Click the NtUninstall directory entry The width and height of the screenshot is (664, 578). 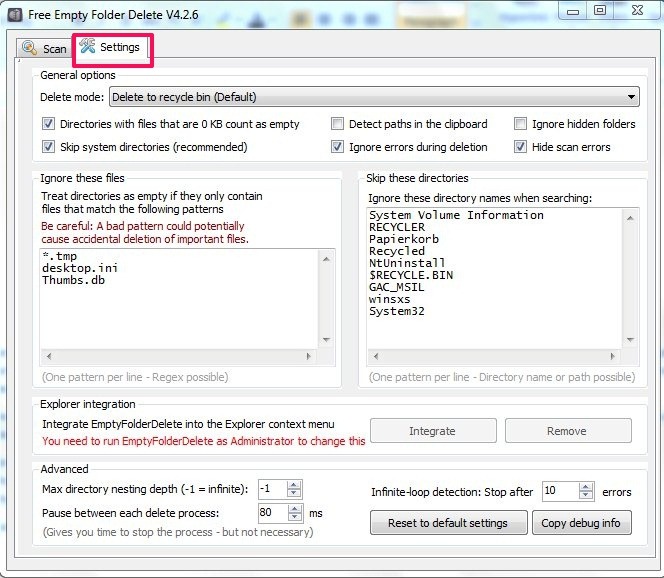(x=407, y=263)
